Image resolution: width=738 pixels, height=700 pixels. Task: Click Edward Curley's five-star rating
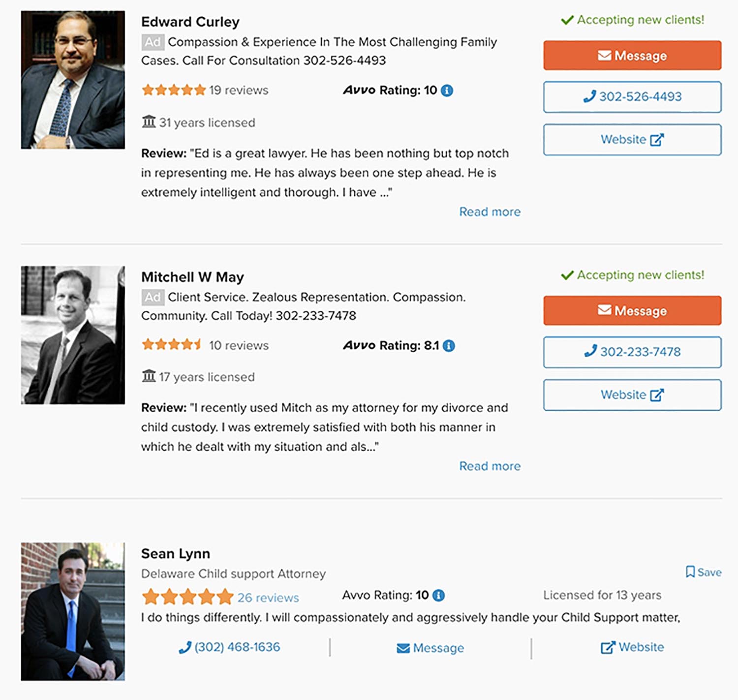point(173,90)
